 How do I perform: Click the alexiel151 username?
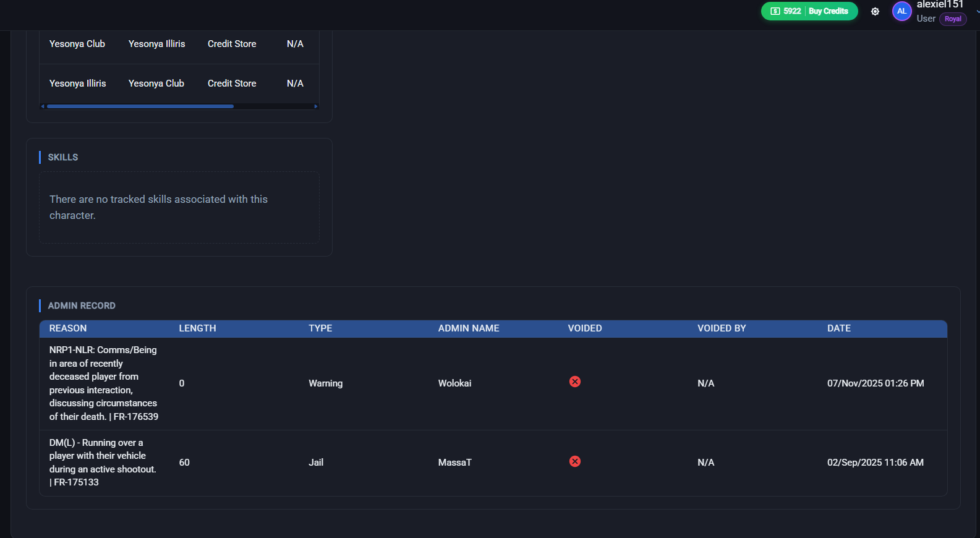tap(940, 5)
